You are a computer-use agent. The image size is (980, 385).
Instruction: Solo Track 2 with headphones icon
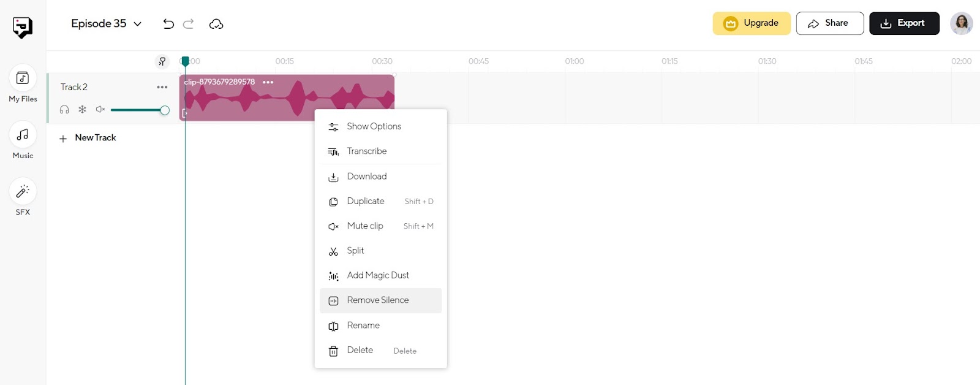[x=64, y=110]
